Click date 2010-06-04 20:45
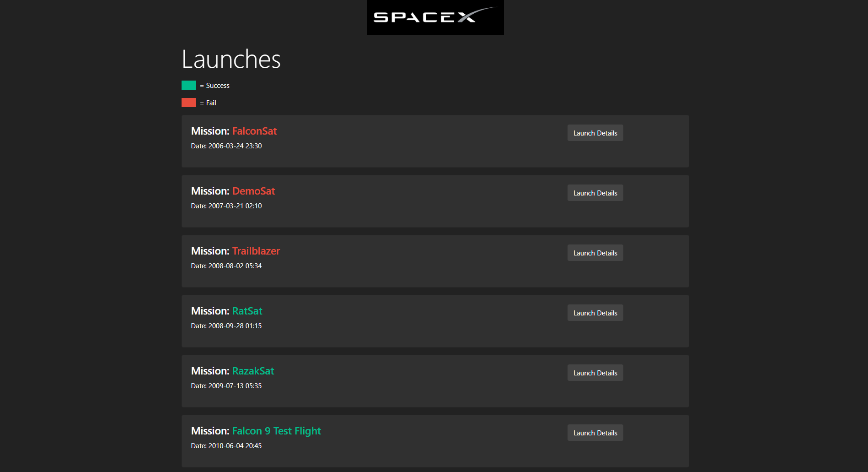The height and width of the screenshot is (472, 868). (x=226, y=446)
